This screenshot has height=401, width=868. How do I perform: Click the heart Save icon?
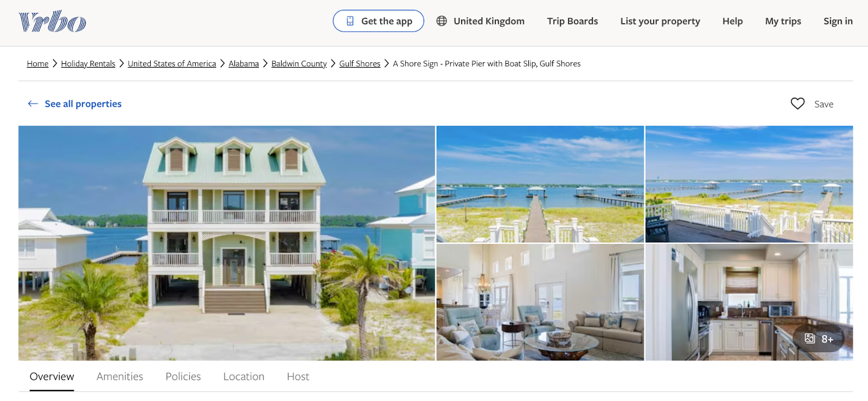click(x=797, y=104)
